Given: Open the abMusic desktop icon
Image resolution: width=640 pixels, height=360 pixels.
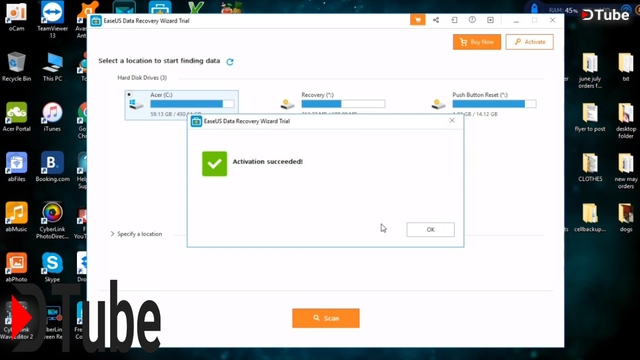Looking at the screenshot, I should pos(16,217).
